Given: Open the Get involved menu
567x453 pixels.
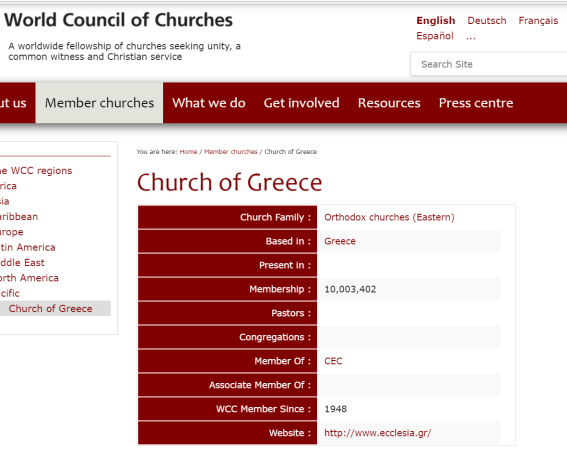Looking at the screenshot, I should point(301,103).
